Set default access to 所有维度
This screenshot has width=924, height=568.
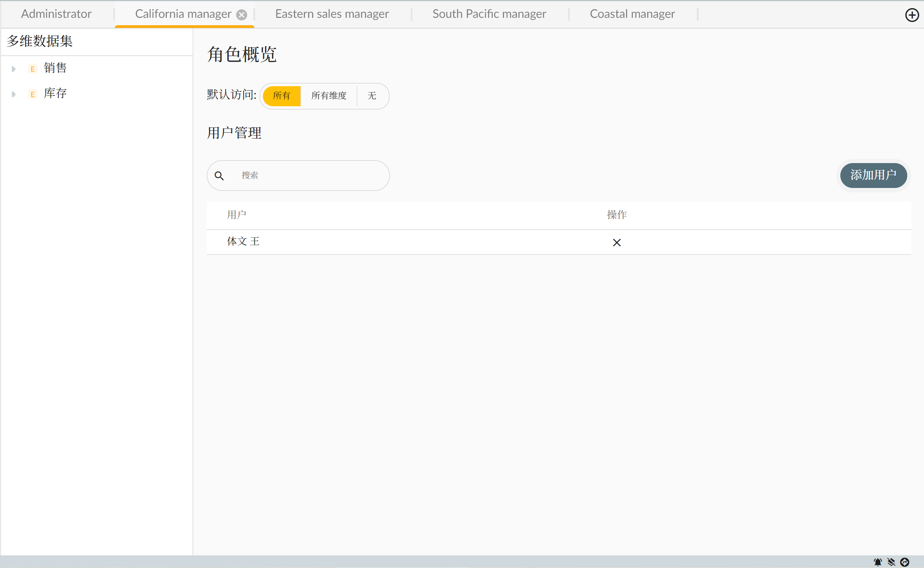329,96
